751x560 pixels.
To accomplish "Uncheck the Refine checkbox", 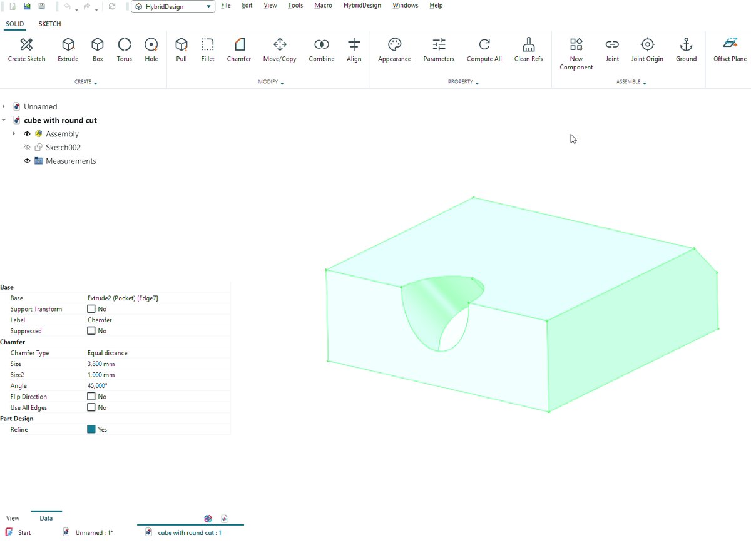I will tap(91, 429).
